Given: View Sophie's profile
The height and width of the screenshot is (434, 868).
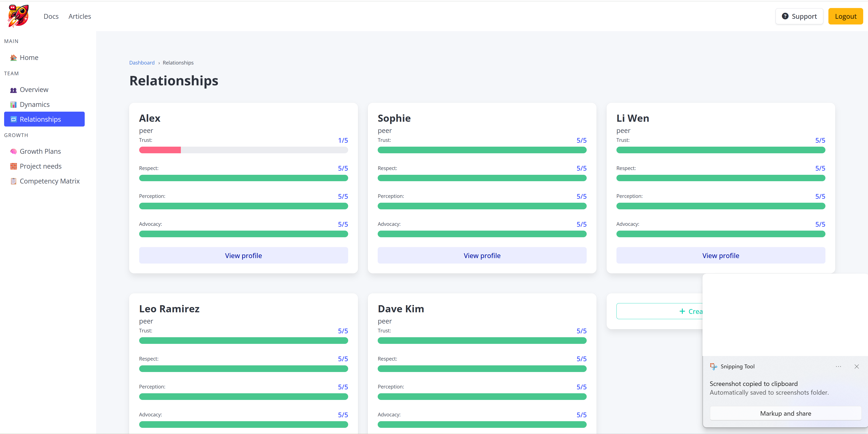Looking at the screenshot, I should point(482,256).
